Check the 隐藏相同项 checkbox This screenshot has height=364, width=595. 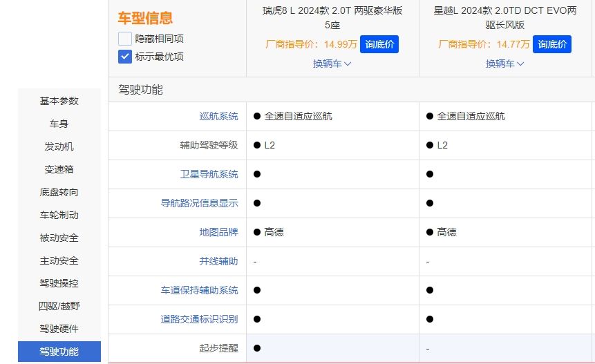click(125, 39)
